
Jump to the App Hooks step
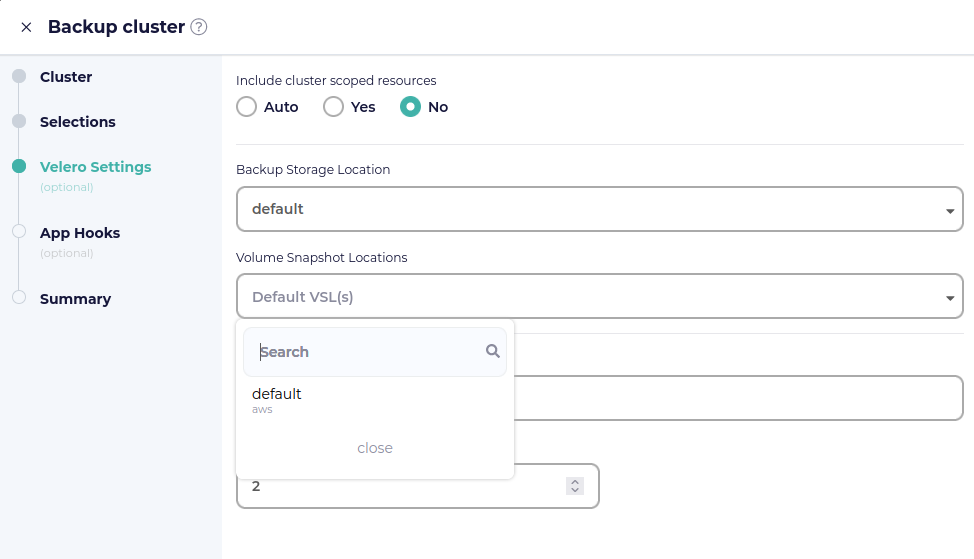coord(80,233)
